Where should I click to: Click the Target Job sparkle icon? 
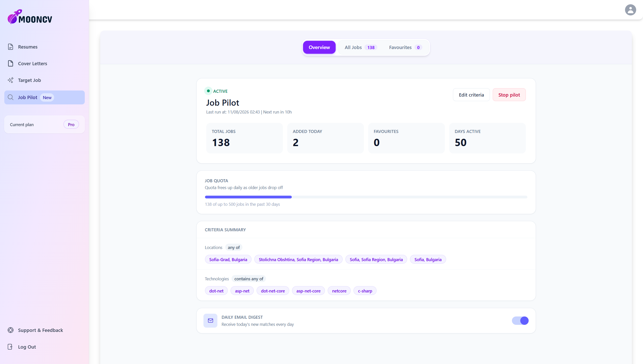[x=10, y=80]
